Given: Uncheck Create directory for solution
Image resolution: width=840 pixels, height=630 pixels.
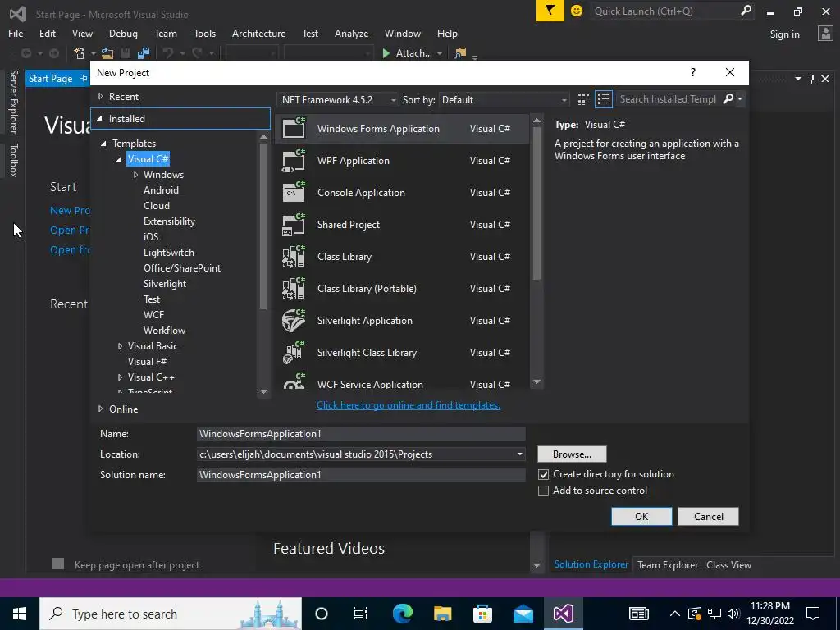Looking at the screenshot, I should coord(543,475).
